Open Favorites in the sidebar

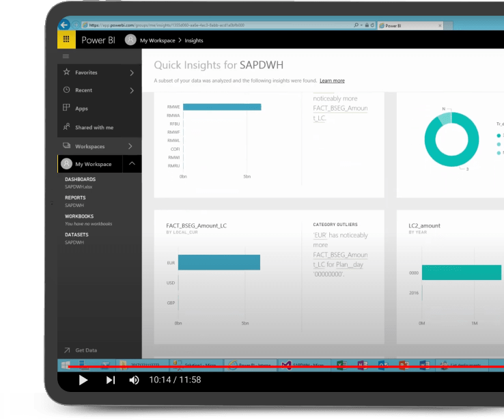[x=99, y=72]
